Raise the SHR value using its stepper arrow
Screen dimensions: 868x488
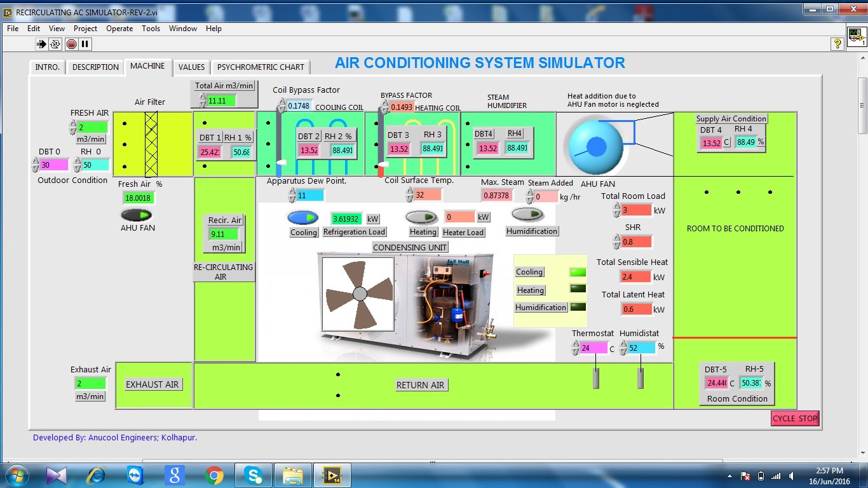[615, 238]
